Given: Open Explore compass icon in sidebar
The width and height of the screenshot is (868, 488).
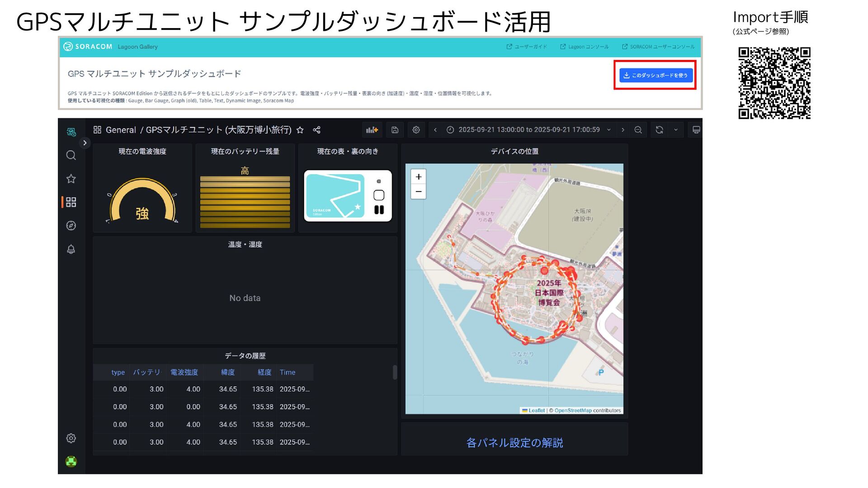Looking at the screenshot, I should 71,225.
